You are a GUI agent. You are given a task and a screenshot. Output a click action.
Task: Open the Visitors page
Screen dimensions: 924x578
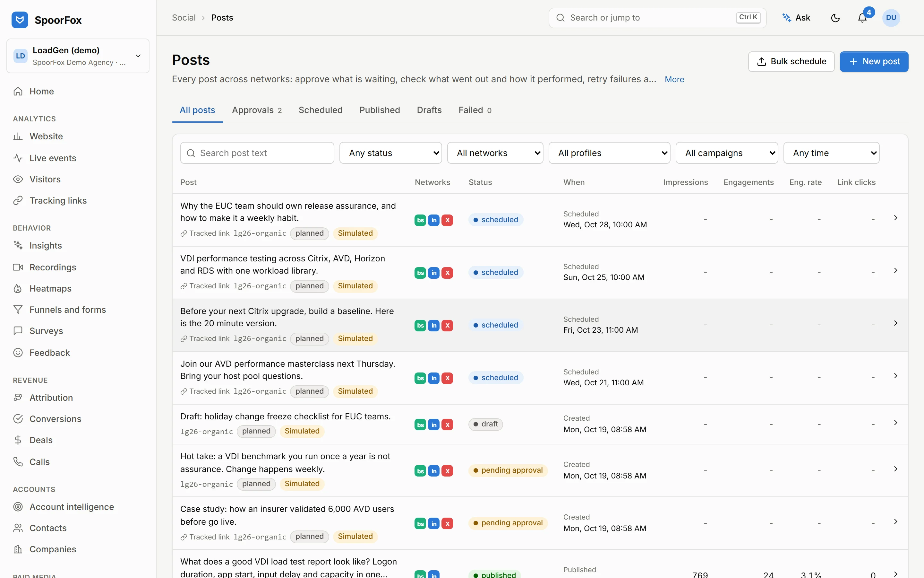pos(78,179)
